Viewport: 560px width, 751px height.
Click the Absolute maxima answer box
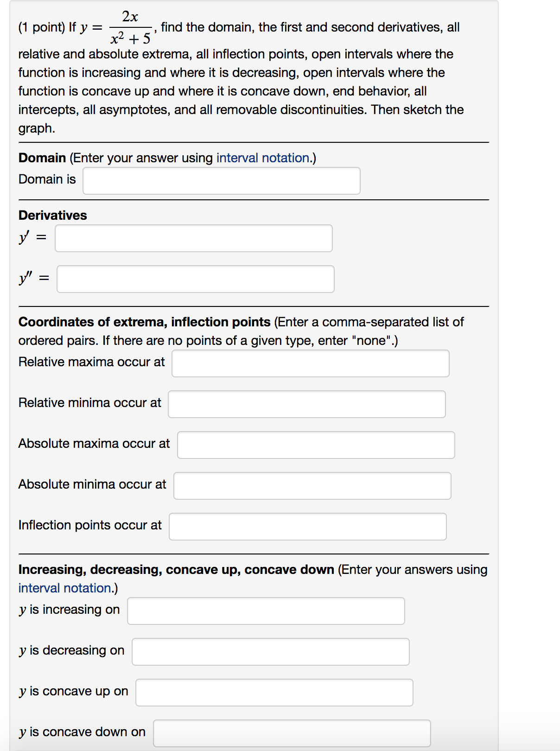point(316,445)
